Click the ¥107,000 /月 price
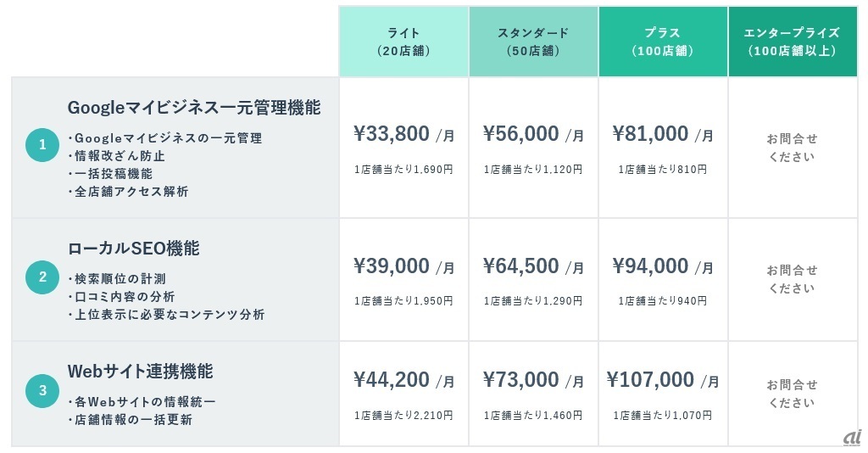 click(x=663, y=380)
